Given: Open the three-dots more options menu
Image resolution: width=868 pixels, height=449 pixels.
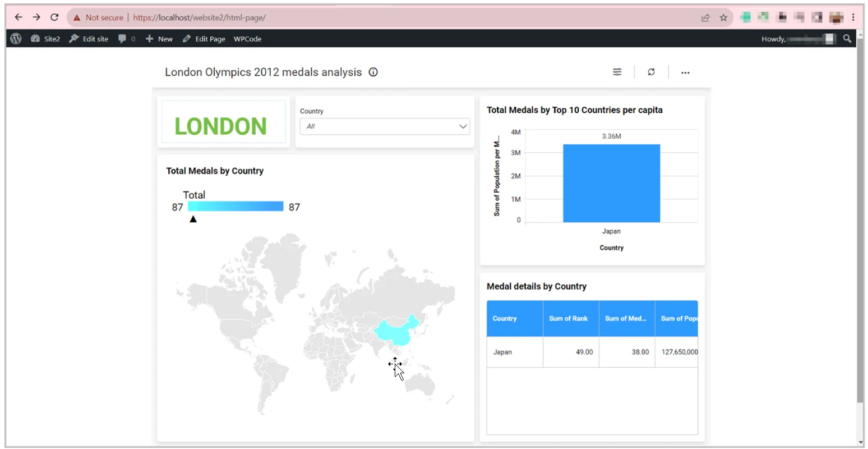Looking at the screenshot, I should point(685,72).
